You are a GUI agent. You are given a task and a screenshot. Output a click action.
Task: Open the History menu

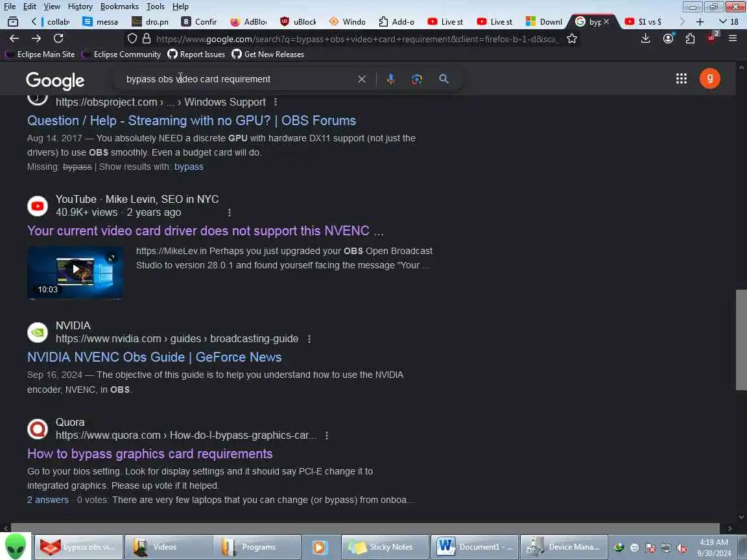click(80, 6)
